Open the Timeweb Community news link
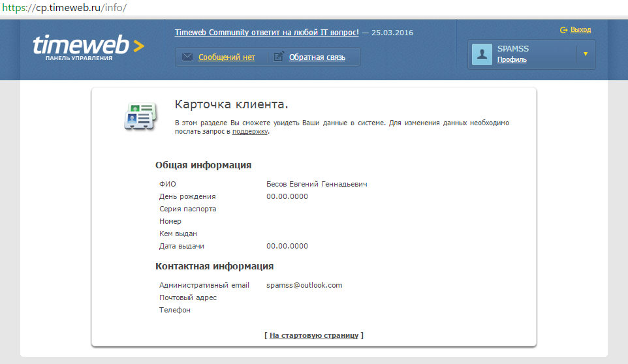The image size is (628, 364). tap(266, 33)
